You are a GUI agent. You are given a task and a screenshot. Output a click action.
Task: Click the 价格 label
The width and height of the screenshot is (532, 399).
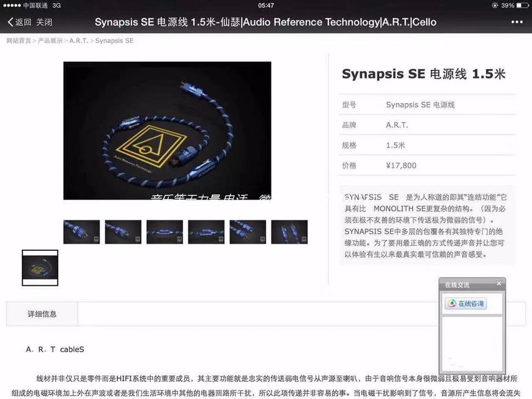click(x=349, y=166)
